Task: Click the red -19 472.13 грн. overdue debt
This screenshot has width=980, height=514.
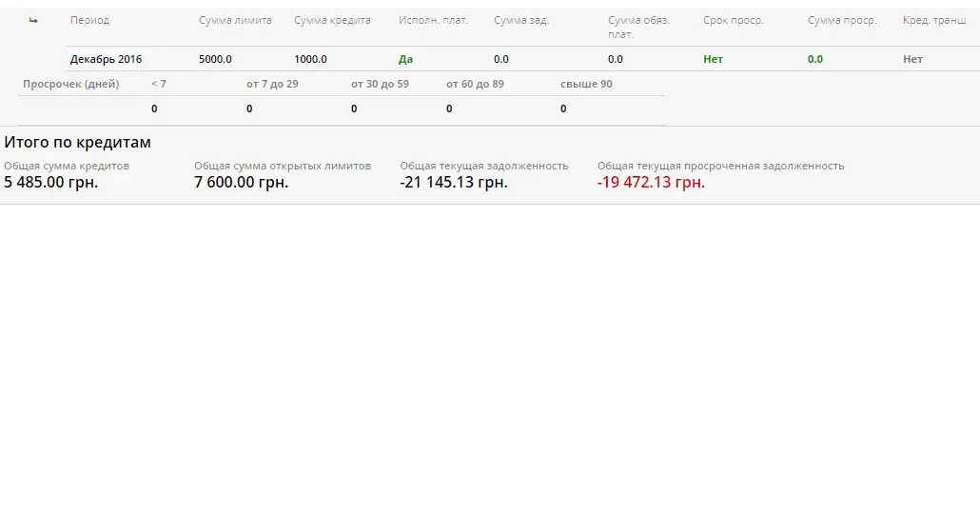Action: click(651, 182)
